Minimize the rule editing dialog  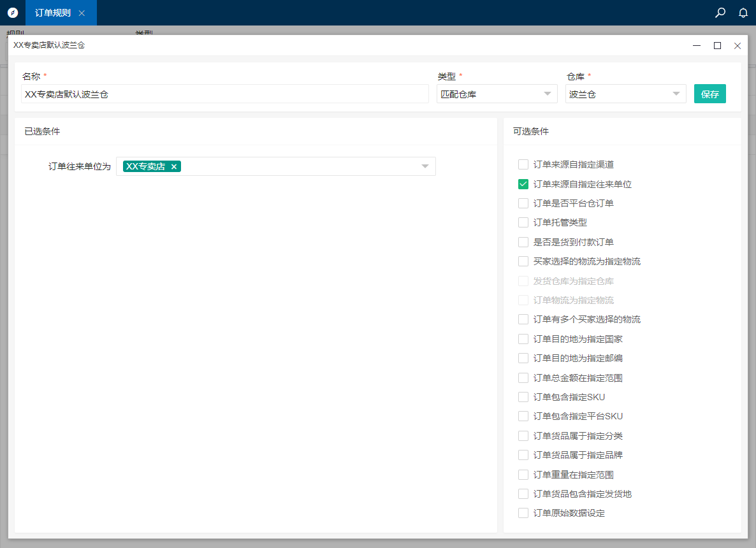pos(697,45)
